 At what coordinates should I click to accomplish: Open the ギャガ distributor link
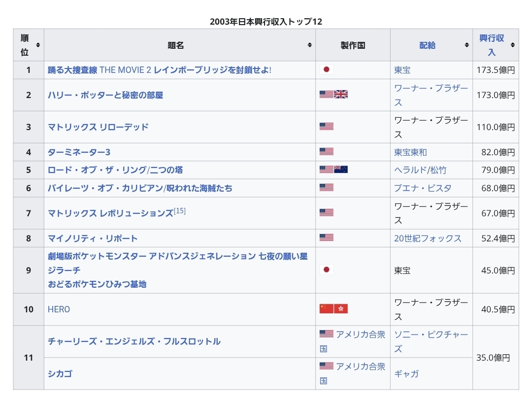[406, 373]
